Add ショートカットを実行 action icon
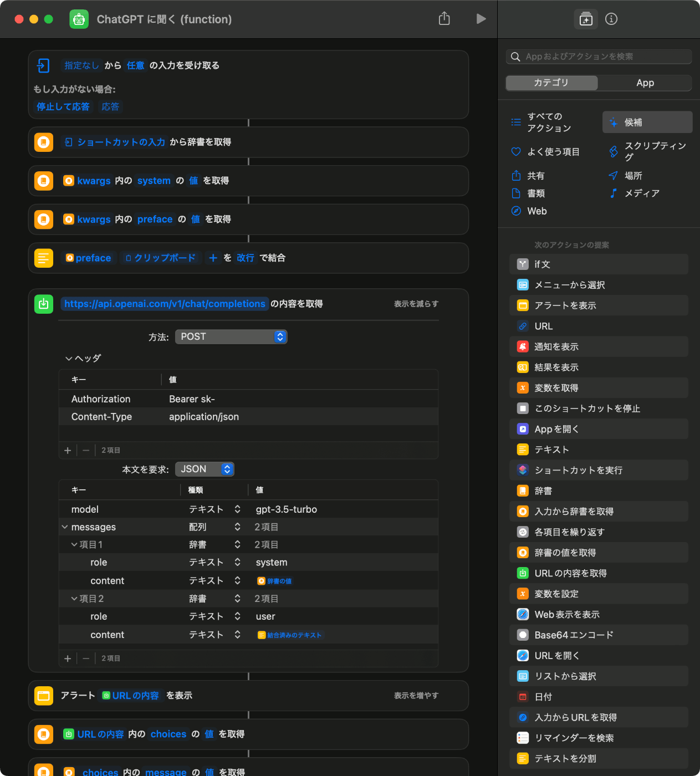Screen dimensions: 700x776 [523, 470]
